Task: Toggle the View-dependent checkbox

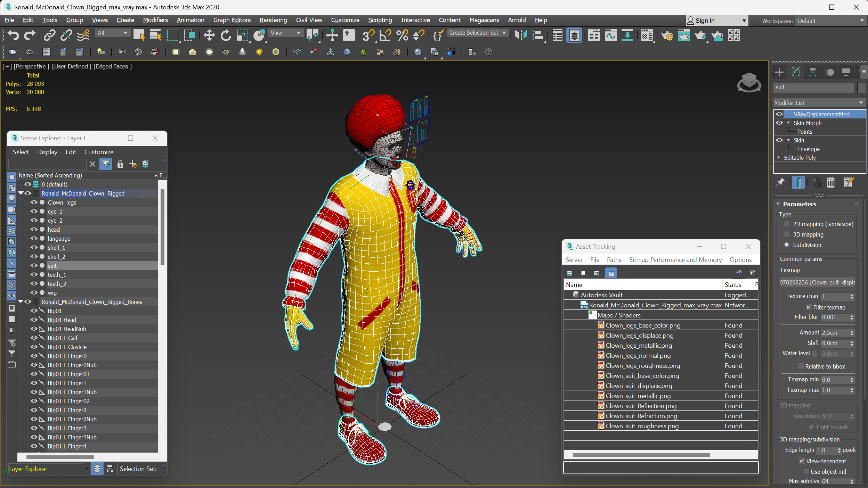Action: coord(802,461)
